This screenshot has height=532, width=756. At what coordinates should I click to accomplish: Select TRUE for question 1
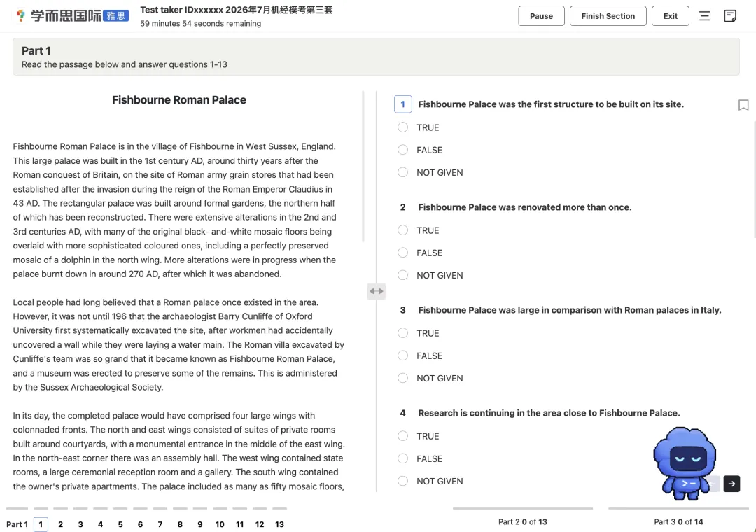tap(402, 127)
